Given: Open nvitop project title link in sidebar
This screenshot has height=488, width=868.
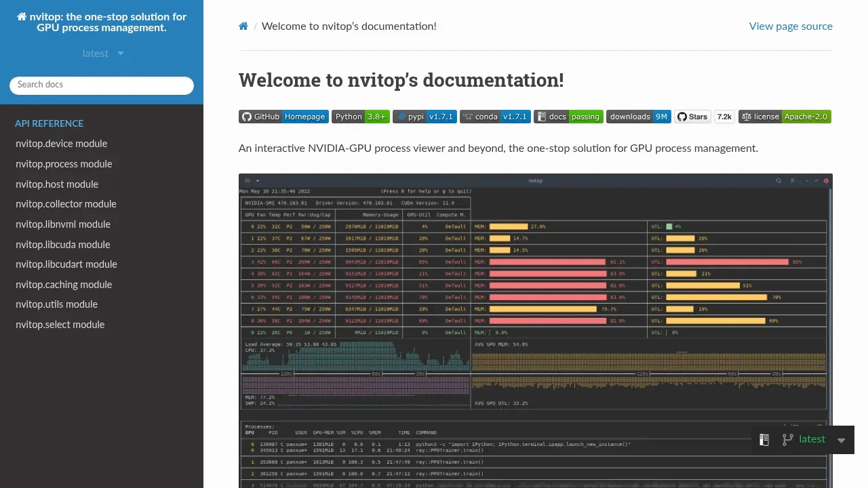Looking at the screenshot, I should (102, 22).
